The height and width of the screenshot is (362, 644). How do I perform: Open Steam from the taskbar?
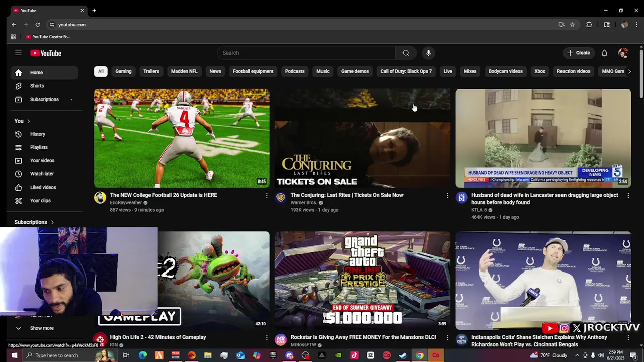(x=403, y=355)
